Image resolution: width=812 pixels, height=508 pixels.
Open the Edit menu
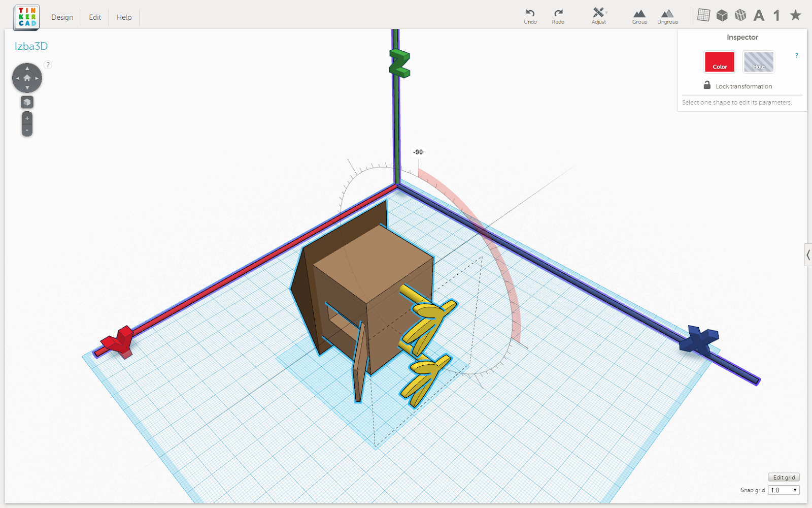[x=95, y=17]
